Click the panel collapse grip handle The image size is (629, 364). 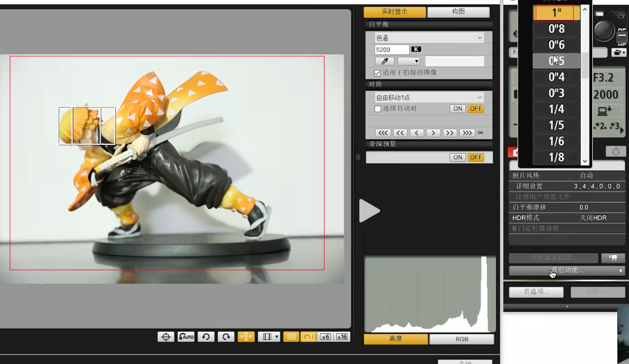point(358,157)
